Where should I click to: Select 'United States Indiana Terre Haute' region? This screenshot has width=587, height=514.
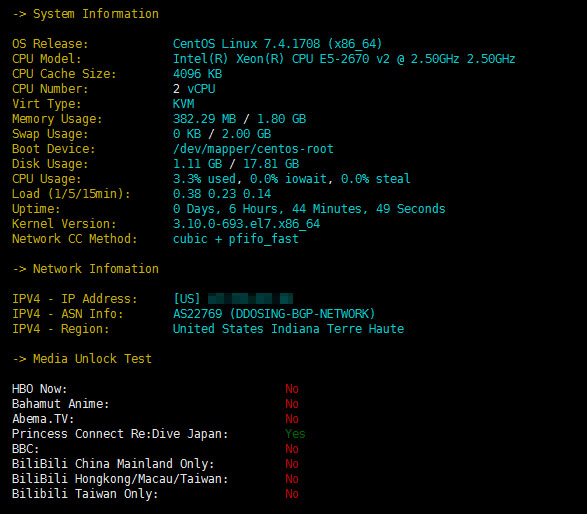[288, 329]
